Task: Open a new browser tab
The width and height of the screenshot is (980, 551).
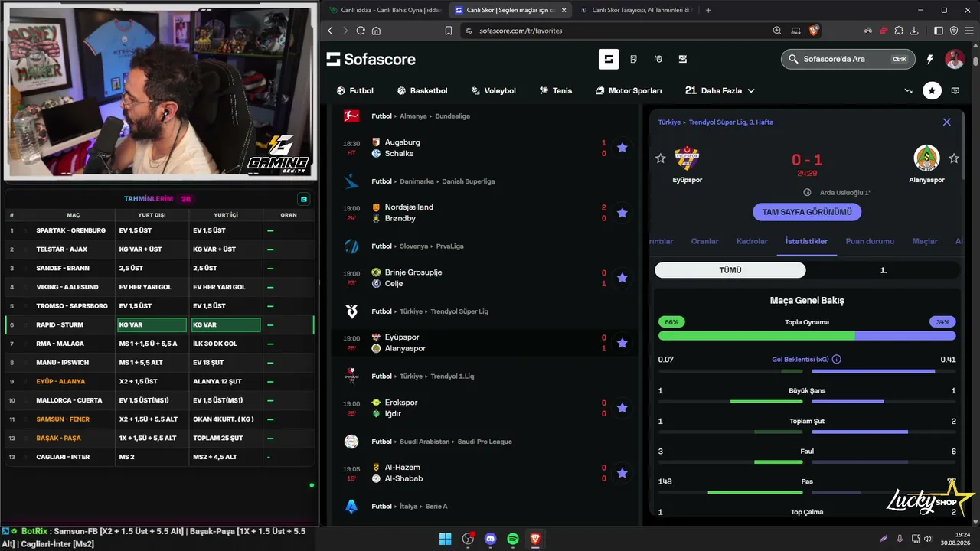Action: click(708, 10)
